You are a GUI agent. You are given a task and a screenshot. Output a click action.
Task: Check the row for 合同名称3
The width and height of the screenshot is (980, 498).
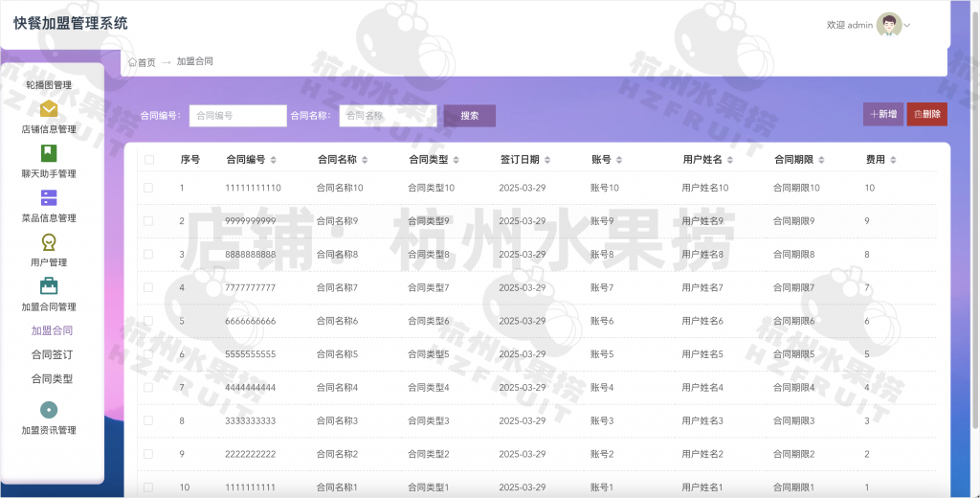[x=148, y=420]
